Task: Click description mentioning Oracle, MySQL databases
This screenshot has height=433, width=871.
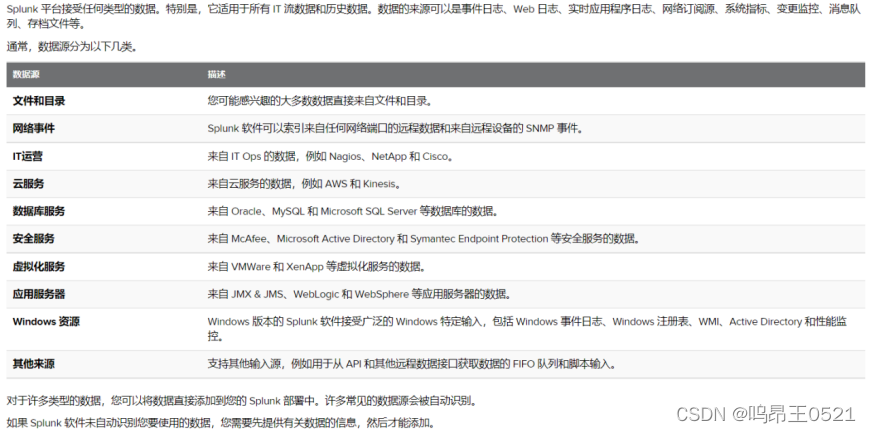Action: click(x=353, y=211)
